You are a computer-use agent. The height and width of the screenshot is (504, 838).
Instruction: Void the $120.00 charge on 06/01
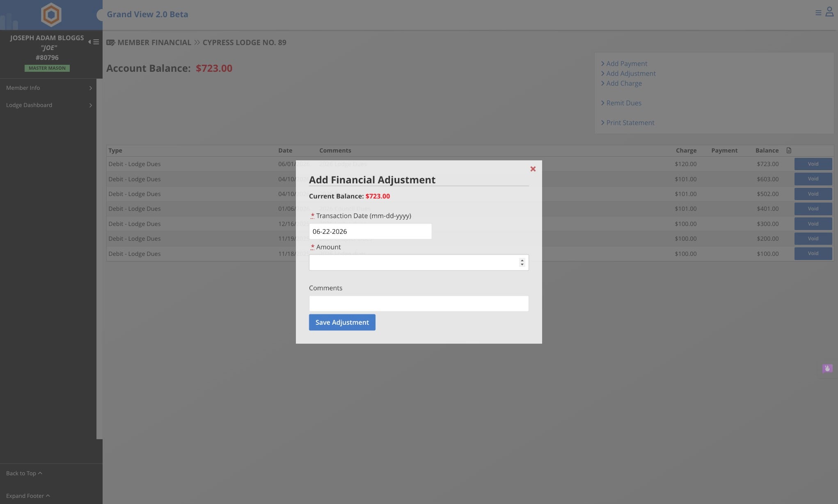click(x=813, y=164)
